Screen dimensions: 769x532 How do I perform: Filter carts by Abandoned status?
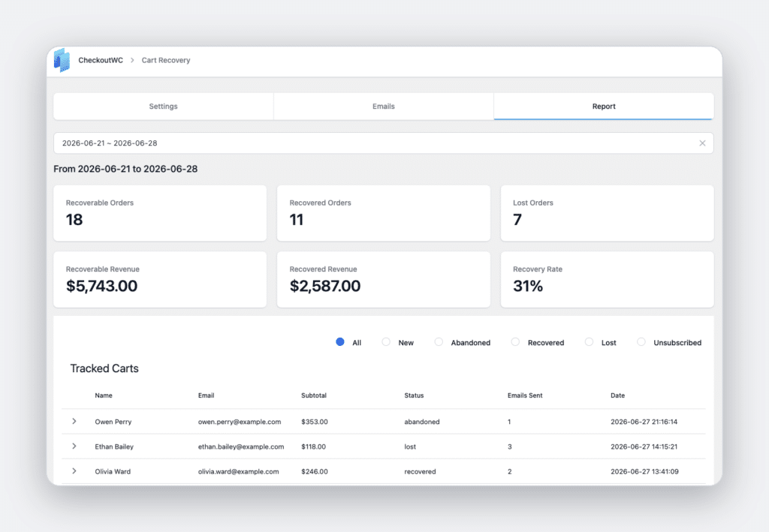click(x=439, y=342)
